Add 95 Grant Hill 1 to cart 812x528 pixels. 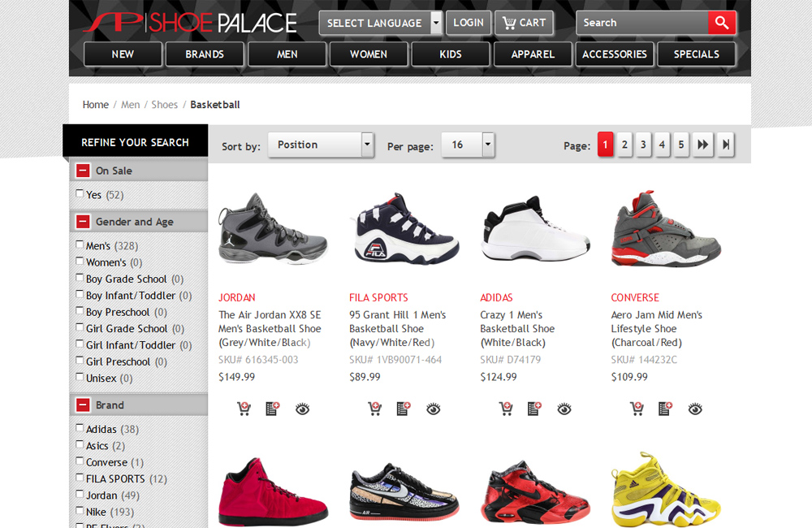375,409
